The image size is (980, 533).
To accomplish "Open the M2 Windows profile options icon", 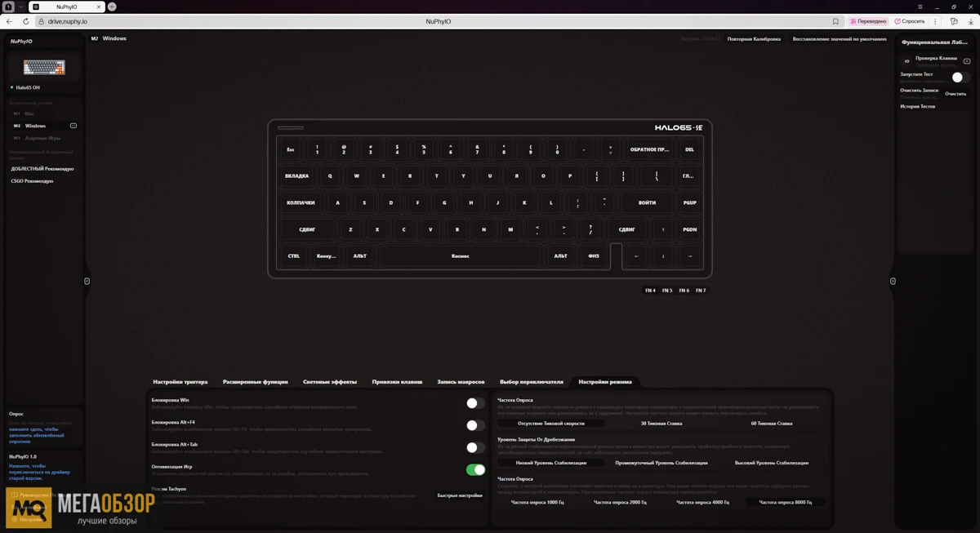I will [x=73, y=126].
